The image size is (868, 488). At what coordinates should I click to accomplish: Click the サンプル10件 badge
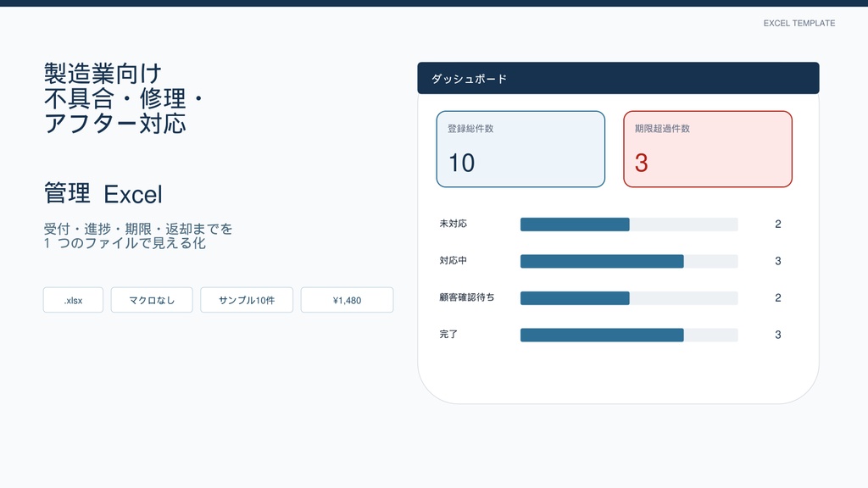247,300
